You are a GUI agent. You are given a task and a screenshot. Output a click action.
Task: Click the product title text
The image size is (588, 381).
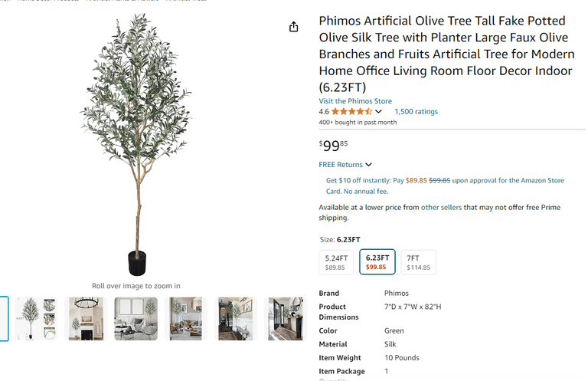pyautogui.click(x=446, y=54)
